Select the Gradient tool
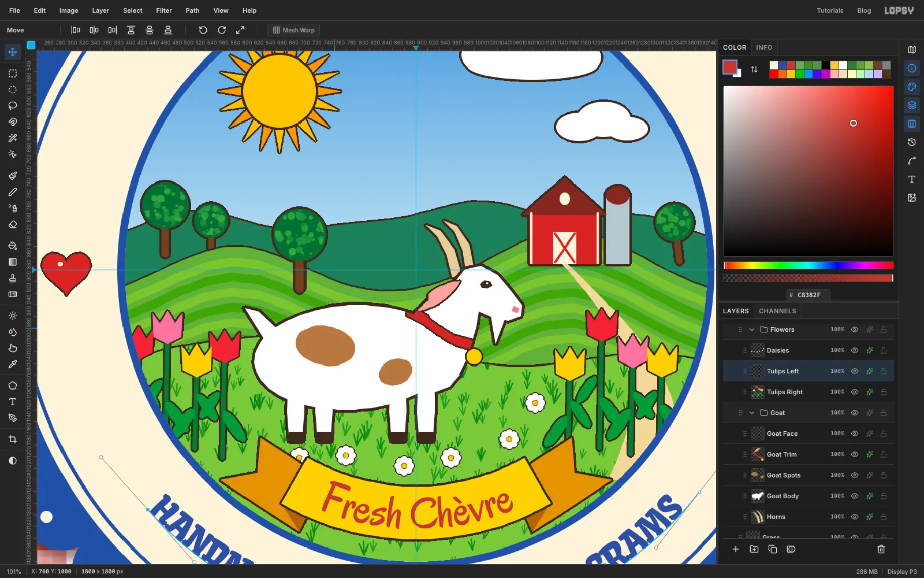Screen dimensions: 924x578 (13, 262)
